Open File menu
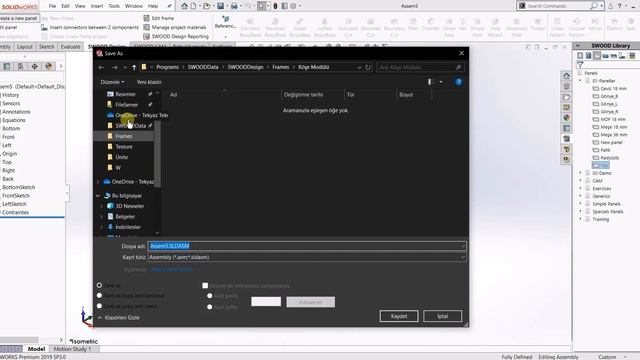Image resolution: width=640 pixels, height=360 pixels. [52, 6]
